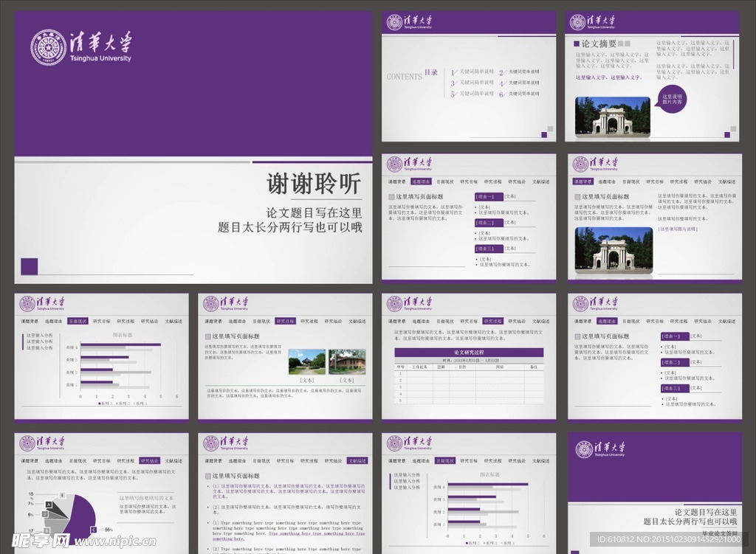Click the Tsinghua University English caption on large slide
This screenshot has width=756, height=554.
click(100, 58)
